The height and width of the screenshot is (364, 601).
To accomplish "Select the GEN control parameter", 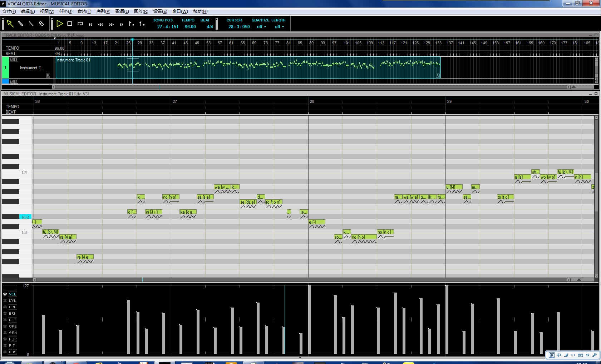I will (x=13, y=333).
